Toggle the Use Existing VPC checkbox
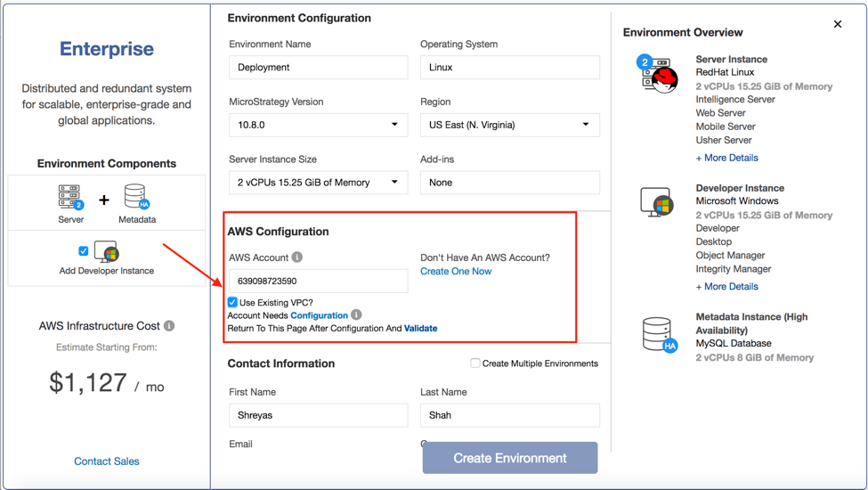The image size is (868, 490). pyautogui.click(x=232, y=303)
